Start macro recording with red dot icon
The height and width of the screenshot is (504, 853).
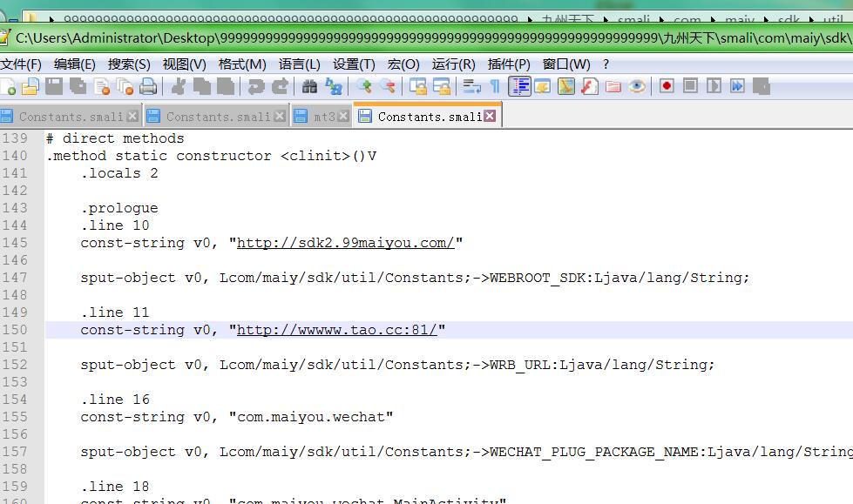[x=667, y=86]
